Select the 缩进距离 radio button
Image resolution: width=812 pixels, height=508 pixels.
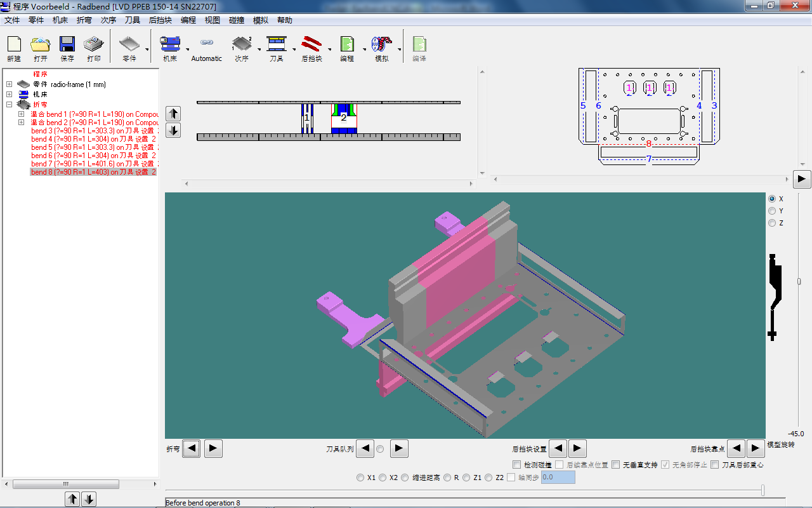click(405, 478)
